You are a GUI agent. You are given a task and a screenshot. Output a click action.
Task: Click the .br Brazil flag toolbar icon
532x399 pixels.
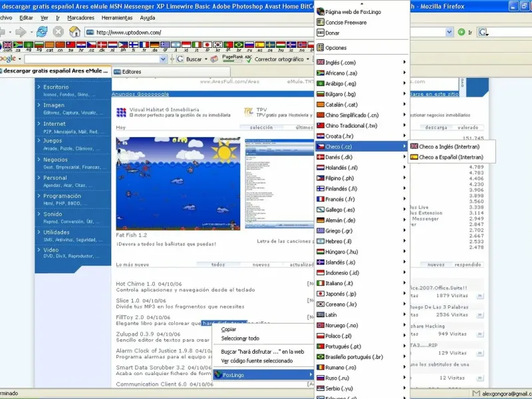239,45
